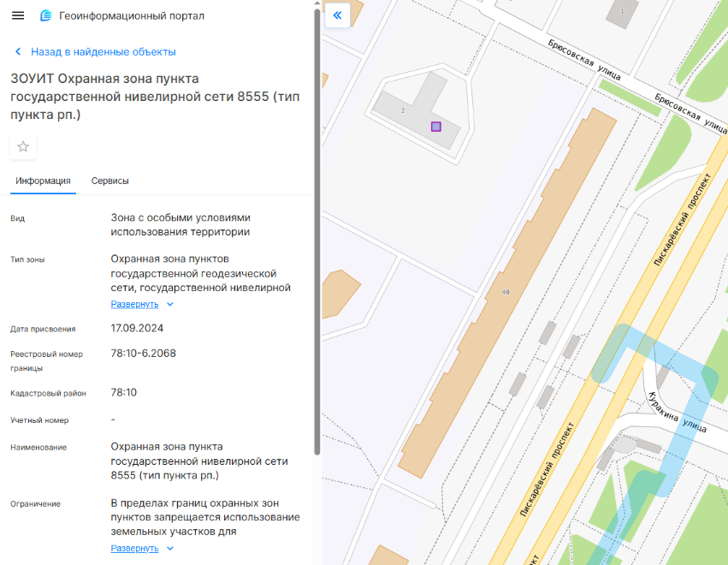
Task: Click building number 40 on map
Action: 506,292
